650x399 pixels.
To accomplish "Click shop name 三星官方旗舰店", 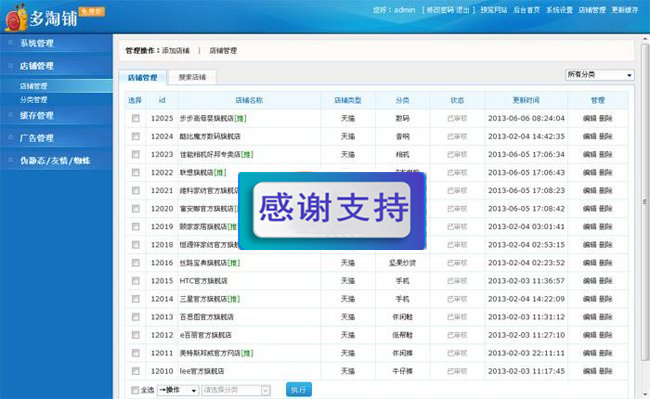I will [x=203, y=299].
